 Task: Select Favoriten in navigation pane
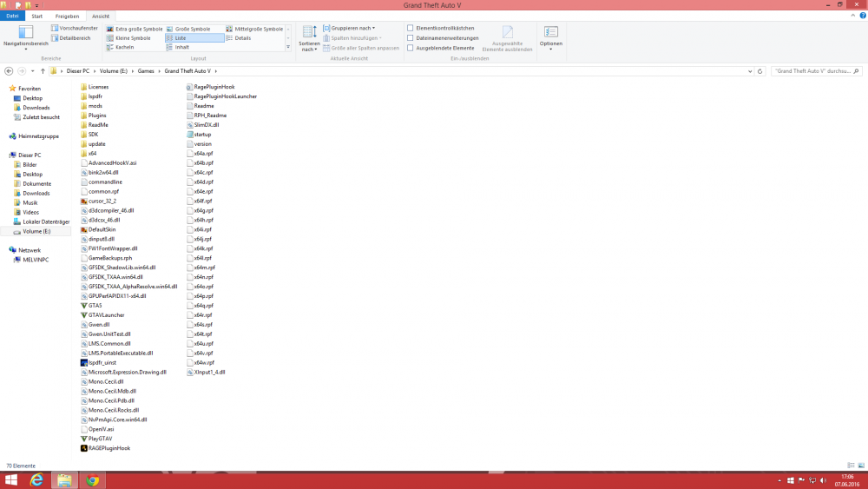click(x=30, y=89)
